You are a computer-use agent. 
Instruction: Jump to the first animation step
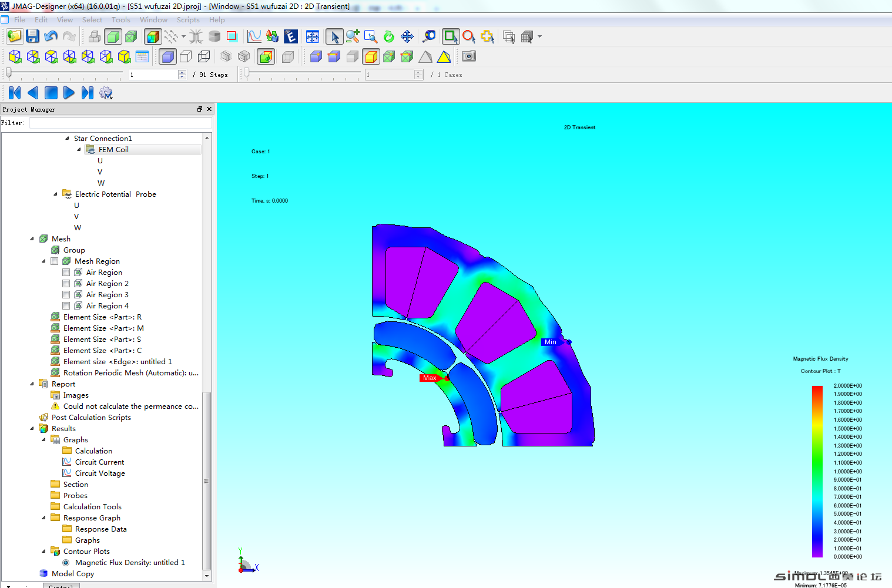[x=15, y=93]
